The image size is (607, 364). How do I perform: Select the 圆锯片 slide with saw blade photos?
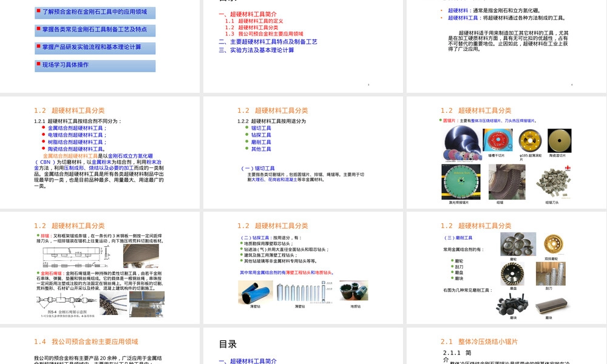click(507, 153)
